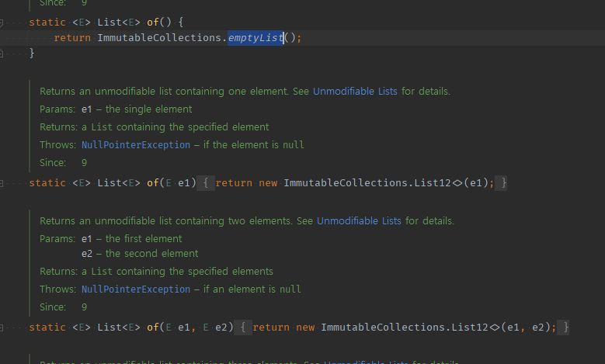The height and width of the screenshot is (364, 605).
Task: Click ImmutableCollections.List12 in of(E e1) line
Action: click(x=367, y=182)
